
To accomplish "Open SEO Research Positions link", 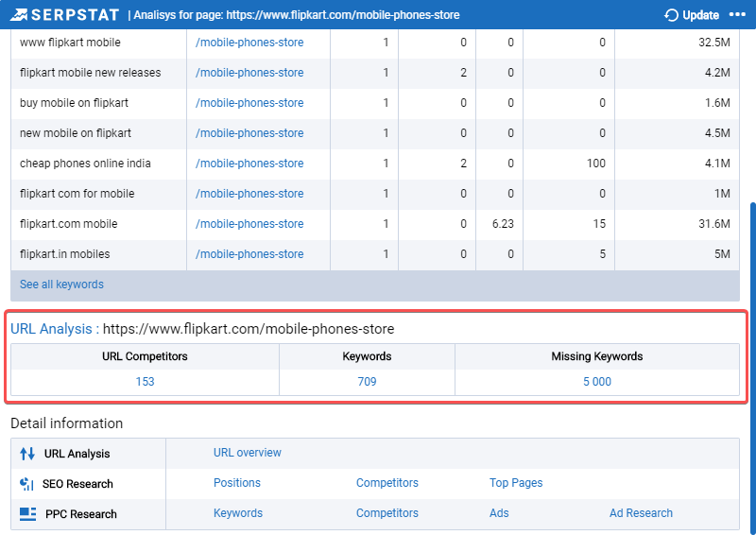I will coord(237,483).
